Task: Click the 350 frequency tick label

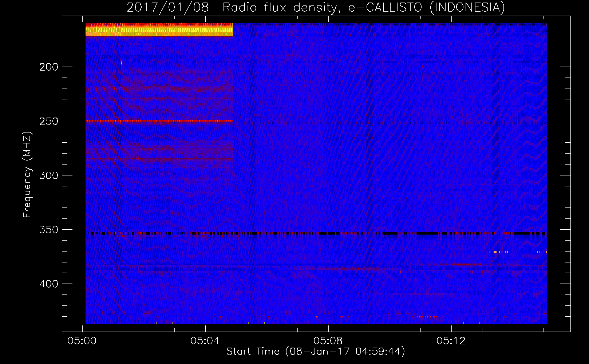Action: 49,230
